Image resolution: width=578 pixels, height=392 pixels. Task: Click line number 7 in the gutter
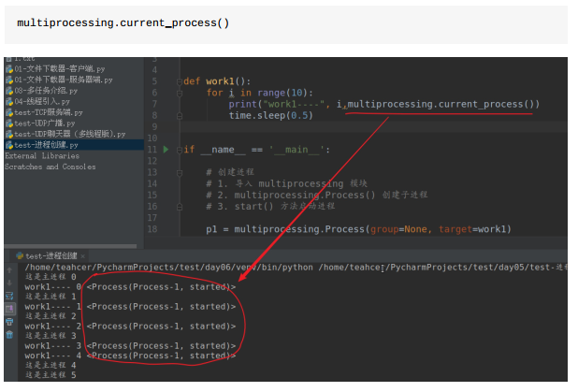(x=154, y=104)
